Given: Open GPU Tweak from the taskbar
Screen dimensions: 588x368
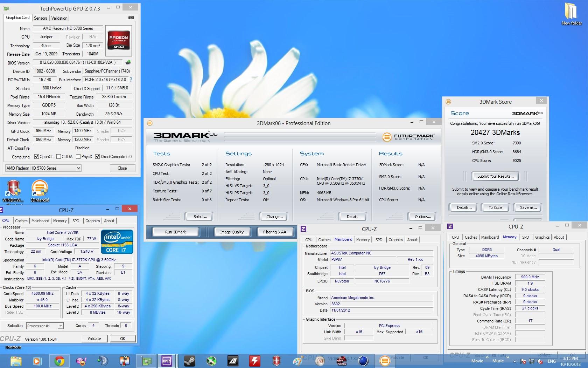Looking at the screenshot, I should pyautogui.click(x=341, y=361).
